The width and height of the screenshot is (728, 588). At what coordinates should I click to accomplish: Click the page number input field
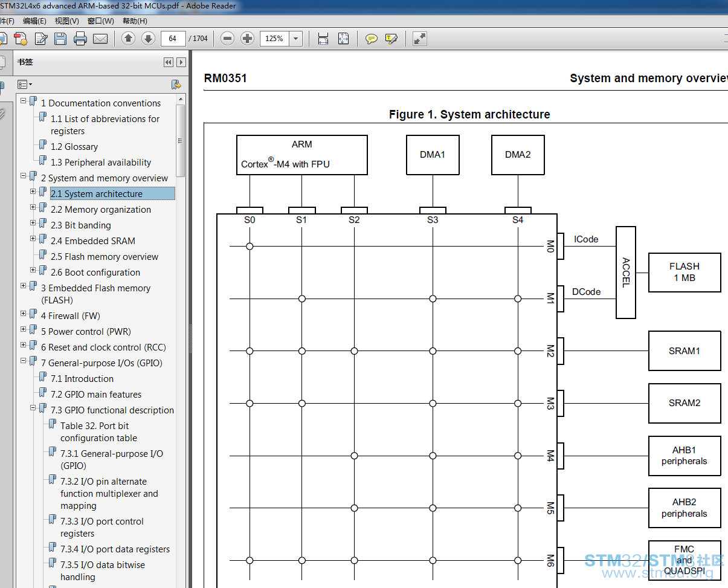173,39
